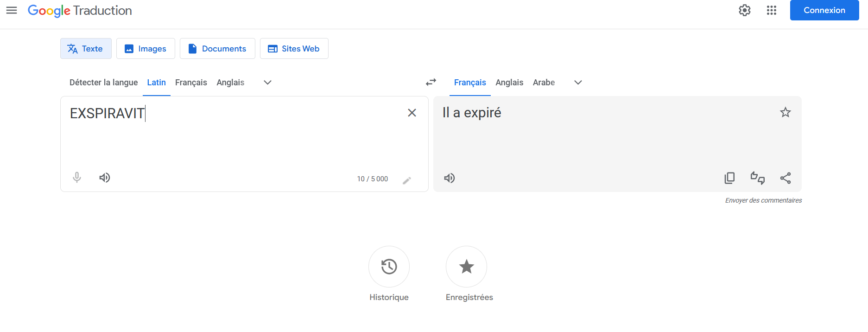Click the Connexion sign-in button

[x=824, y=10]
